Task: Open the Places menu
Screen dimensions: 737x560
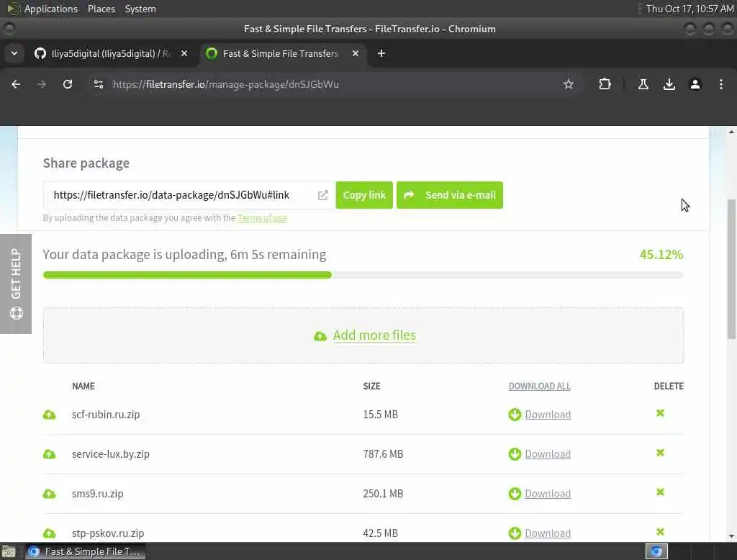Action: pyautogui.click(x=101, y=9)
